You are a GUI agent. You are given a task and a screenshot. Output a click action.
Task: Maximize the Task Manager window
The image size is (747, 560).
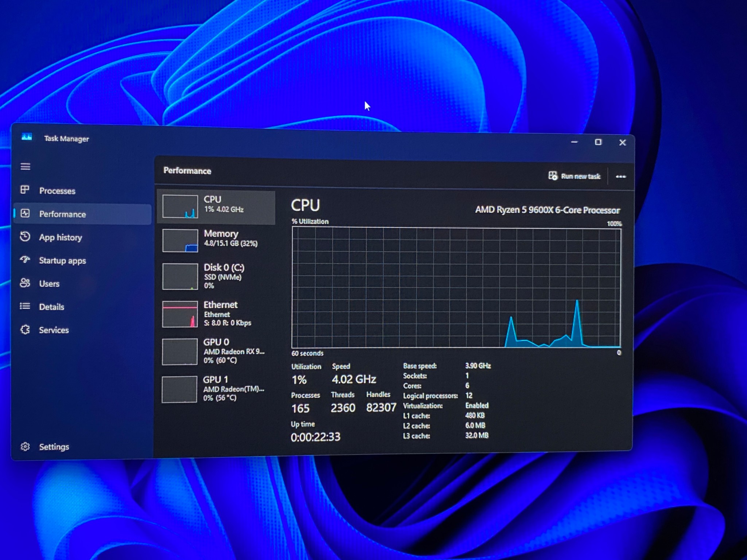click(598, 142)
